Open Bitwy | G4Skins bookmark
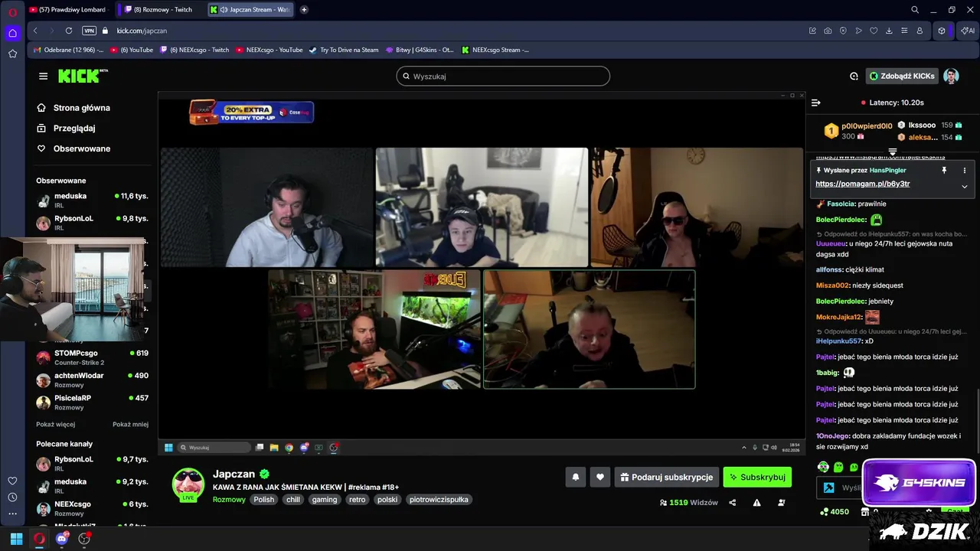 coord(420,50)
